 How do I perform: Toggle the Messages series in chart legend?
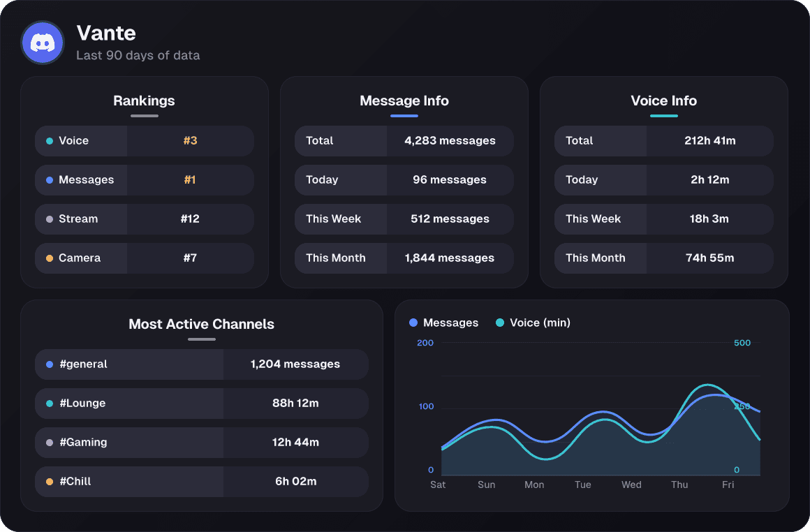(443, 323)
